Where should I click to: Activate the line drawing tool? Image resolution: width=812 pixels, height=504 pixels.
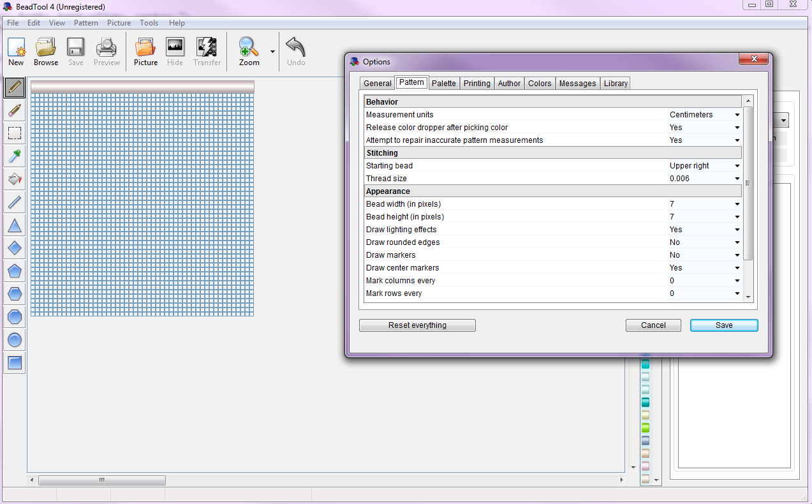[14, 202]
